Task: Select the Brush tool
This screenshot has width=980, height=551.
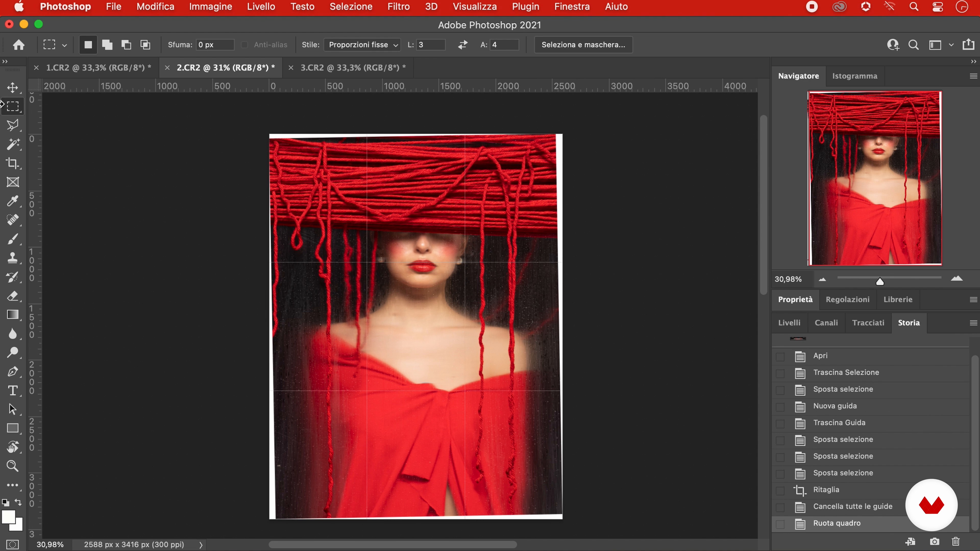Action: click(x=13, y=239)
